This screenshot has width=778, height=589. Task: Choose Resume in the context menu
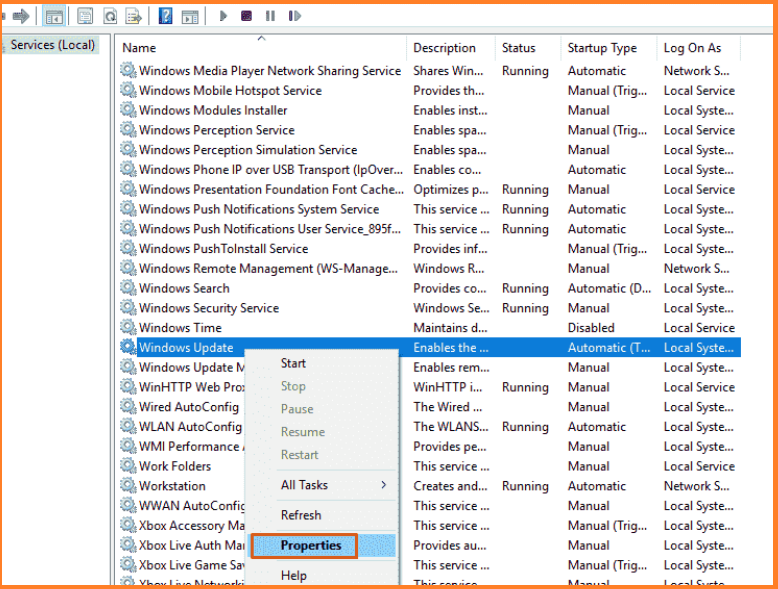pos(303,432)
